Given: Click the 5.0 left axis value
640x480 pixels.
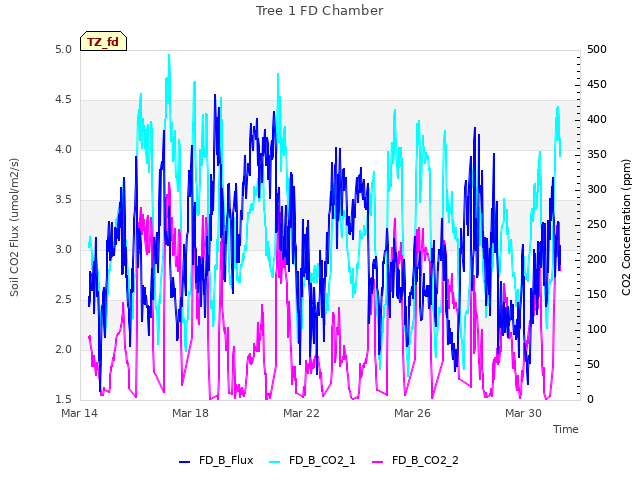Looking at the screenshot, I should click(63, 50).
